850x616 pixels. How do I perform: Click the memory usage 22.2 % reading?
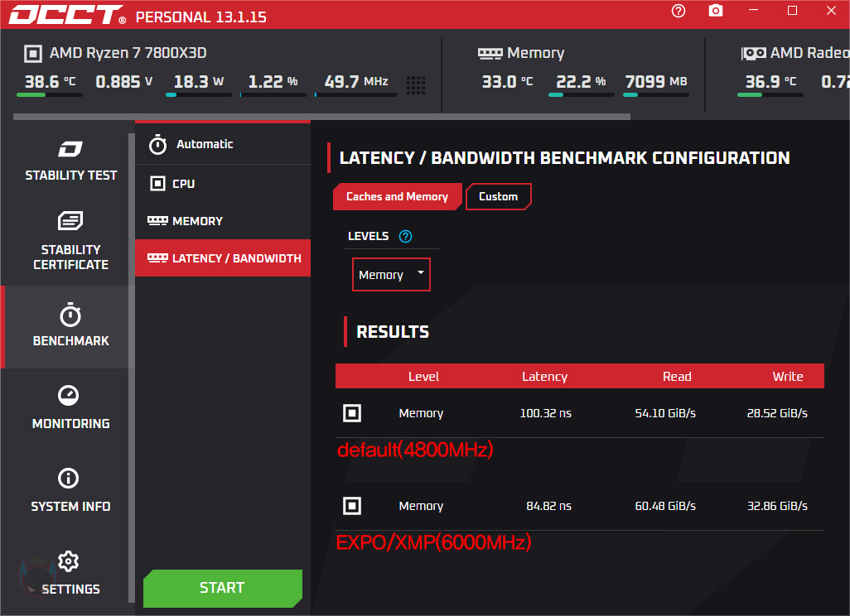(x=581, y=82)
